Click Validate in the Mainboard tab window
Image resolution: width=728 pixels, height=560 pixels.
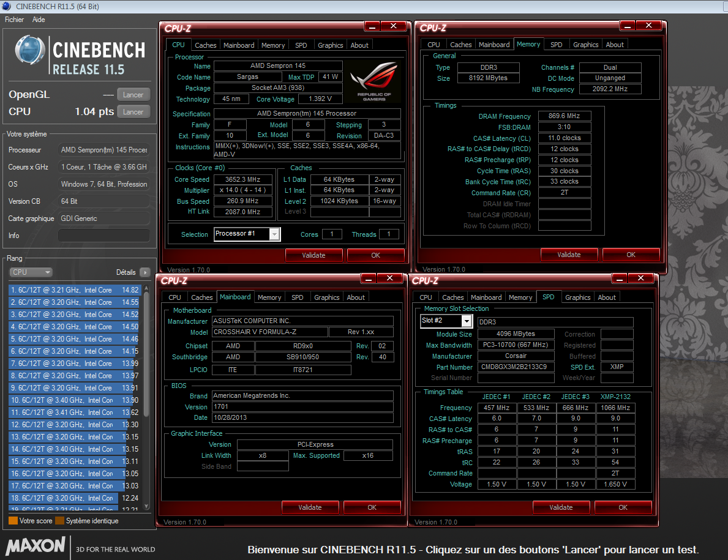pyautogui.click(x=310, y=507)
